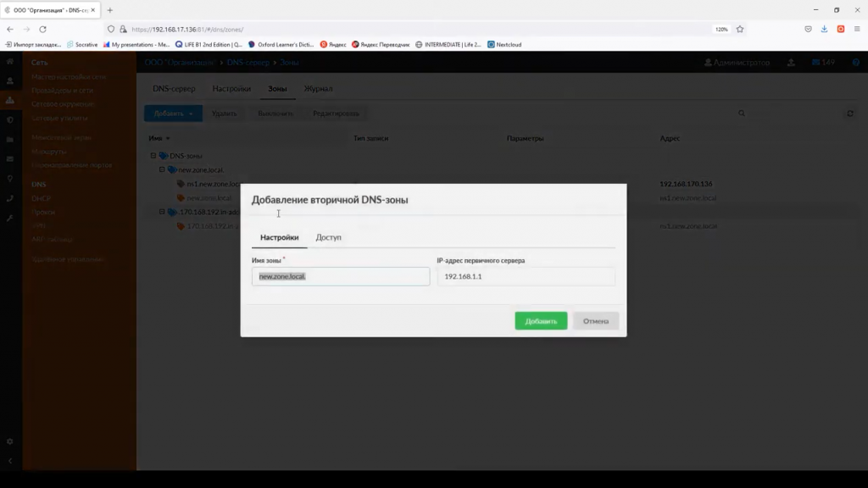Open the users icon in left sidebar
868x488 pixels.
tap(10, 80)
